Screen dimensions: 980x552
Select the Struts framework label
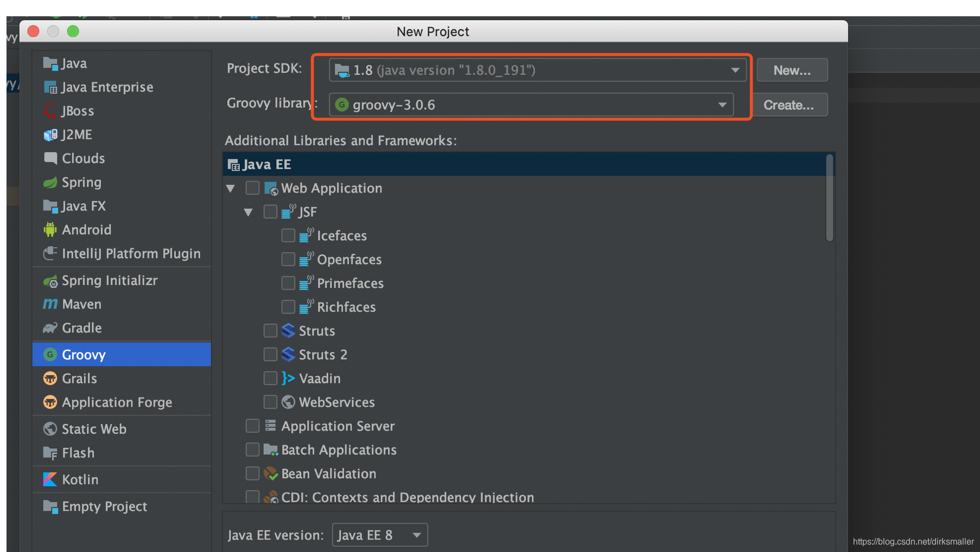click(x=317, y=331)
